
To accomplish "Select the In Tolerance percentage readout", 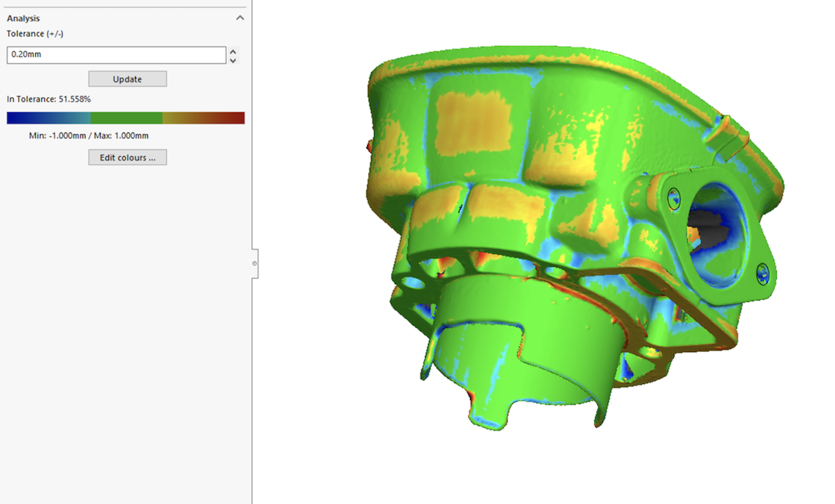I will point(49,99).
